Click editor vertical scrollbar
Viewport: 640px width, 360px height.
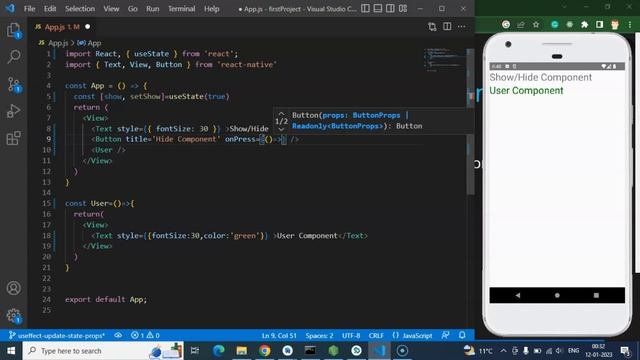coord(471,122)
